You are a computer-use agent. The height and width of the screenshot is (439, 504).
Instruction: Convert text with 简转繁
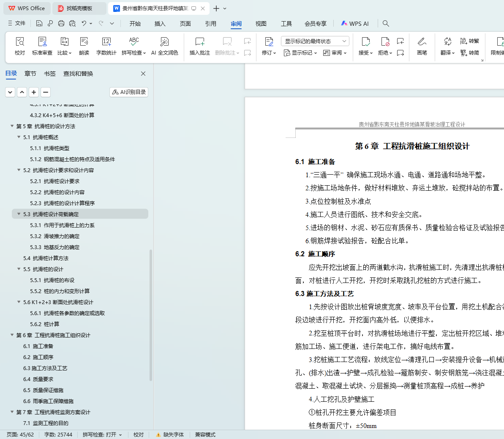click(x=470, y=41)
